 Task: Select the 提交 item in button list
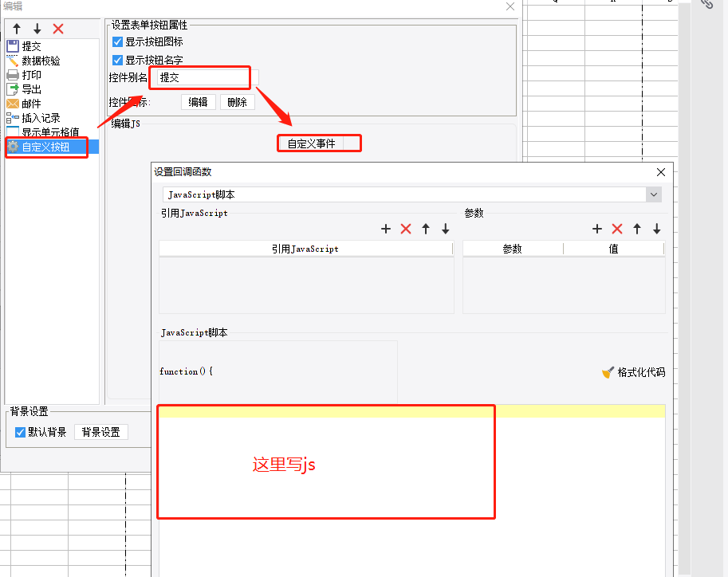click(32, 46)
